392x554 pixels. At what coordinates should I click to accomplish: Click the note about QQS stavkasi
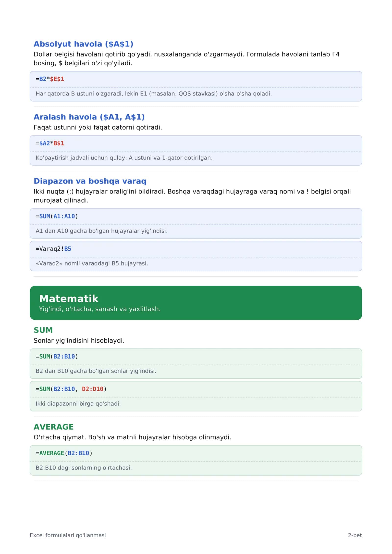click(x=154, y=94)
